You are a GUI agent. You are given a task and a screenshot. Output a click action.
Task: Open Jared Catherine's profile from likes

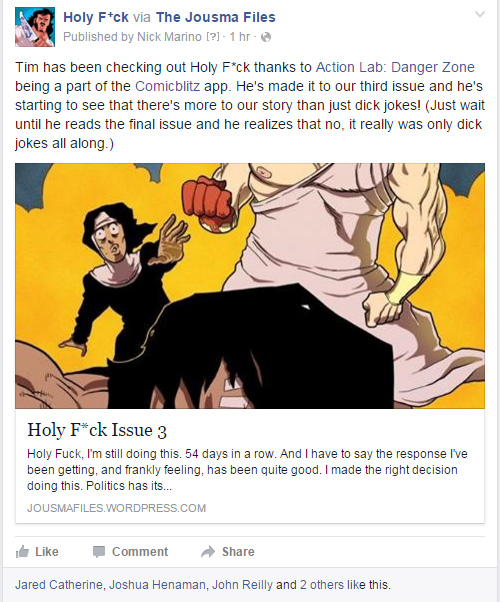point(59,585)
